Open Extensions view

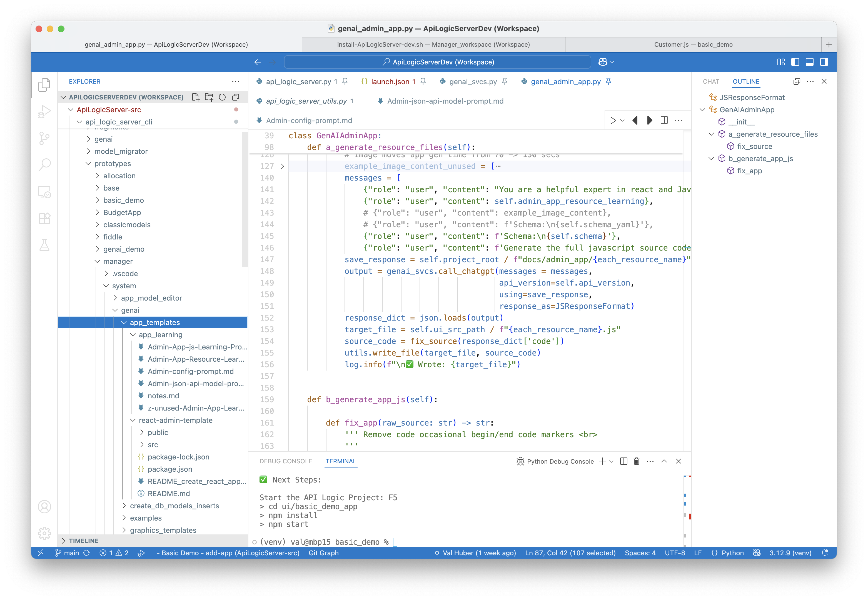(x=44, y=218)
